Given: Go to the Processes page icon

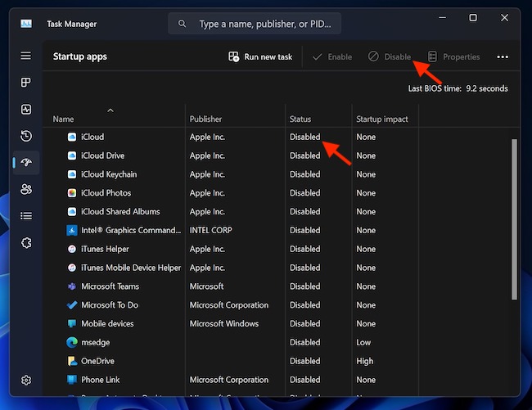Looking at the screenshot, I should pos(26,83).
